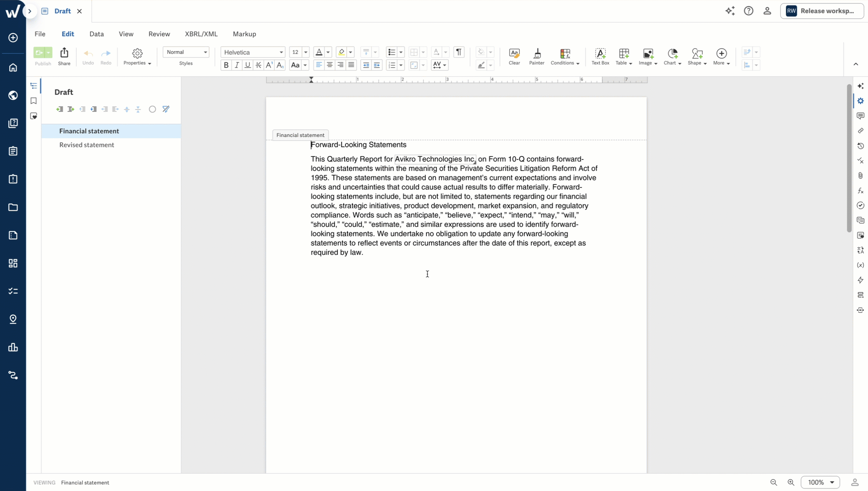868x491 pixels.
Task: Select the Bookmarks panel icon
Action: coord(33,101)
